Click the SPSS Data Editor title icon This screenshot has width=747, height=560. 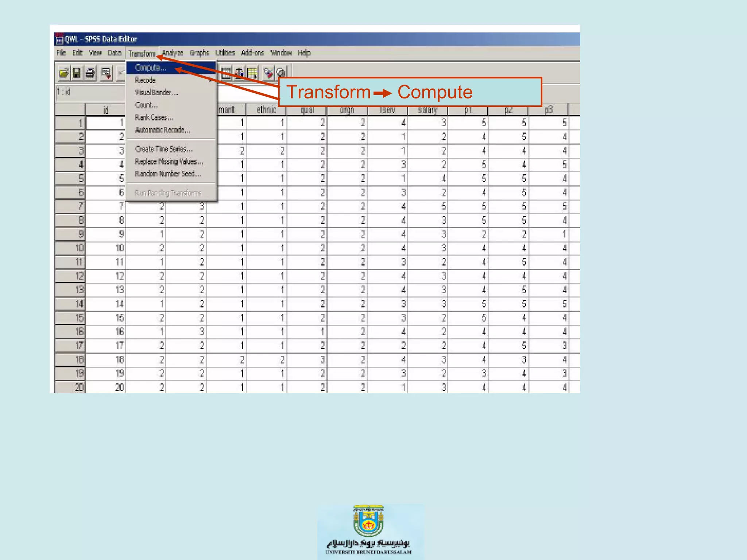tap(59, 39)
